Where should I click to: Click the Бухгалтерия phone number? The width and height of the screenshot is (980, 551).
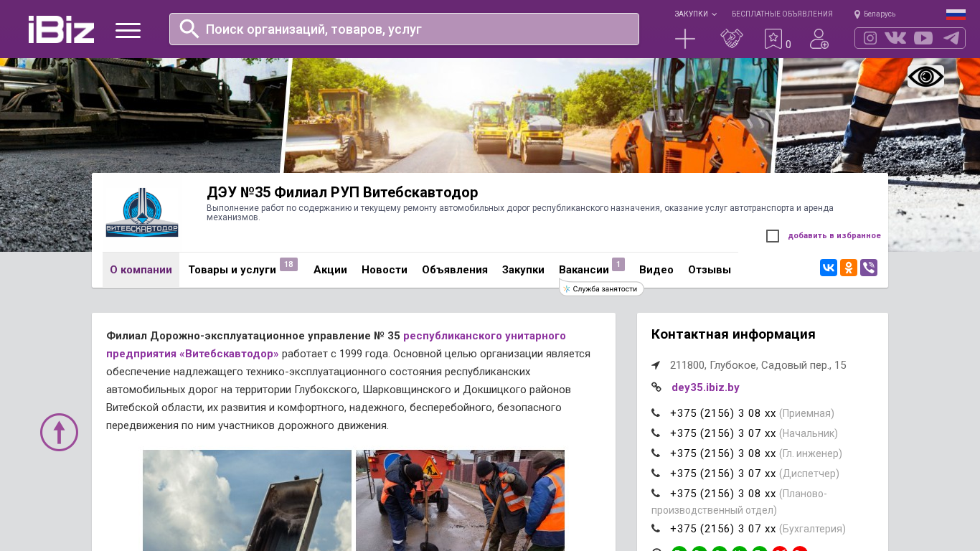click(722, 529)
